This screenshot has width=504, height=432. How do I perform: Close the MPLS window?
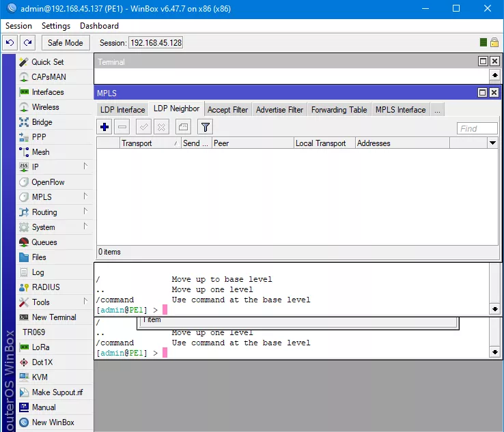coord(494,93)
